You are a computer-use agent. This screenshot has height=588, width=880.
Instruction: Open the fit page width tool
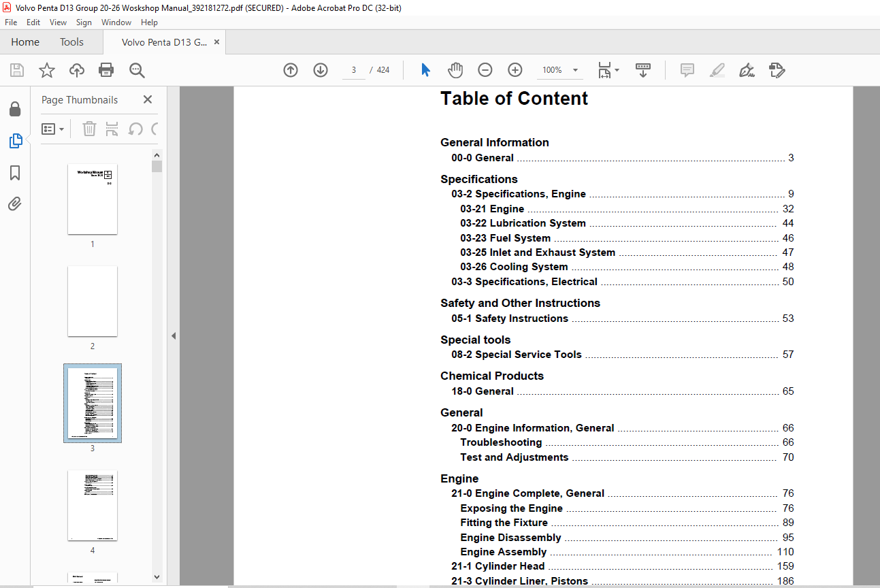point(604,70)
